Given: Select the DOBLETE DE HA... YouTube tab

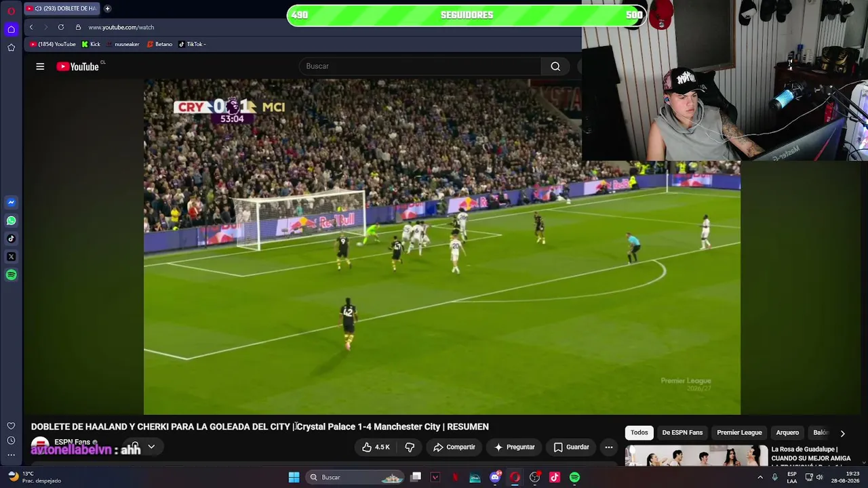Looking at the screenshot, I should [62, 8].
